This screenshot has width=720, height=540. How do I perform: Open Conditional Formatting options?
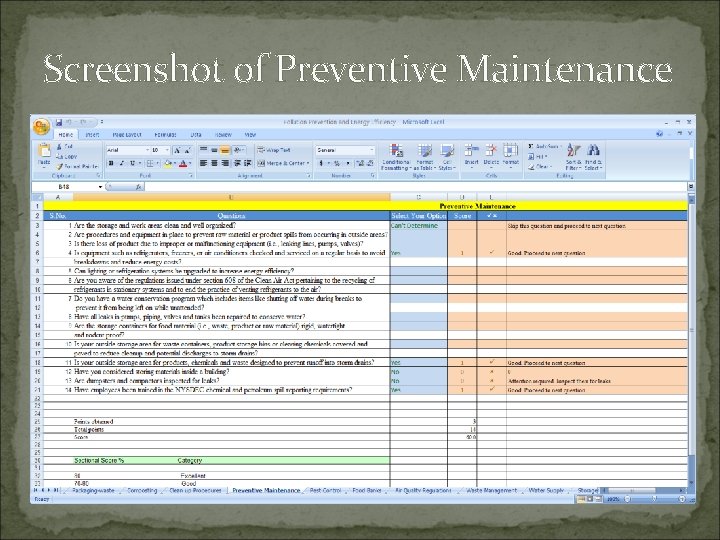[x=396, y=157]
